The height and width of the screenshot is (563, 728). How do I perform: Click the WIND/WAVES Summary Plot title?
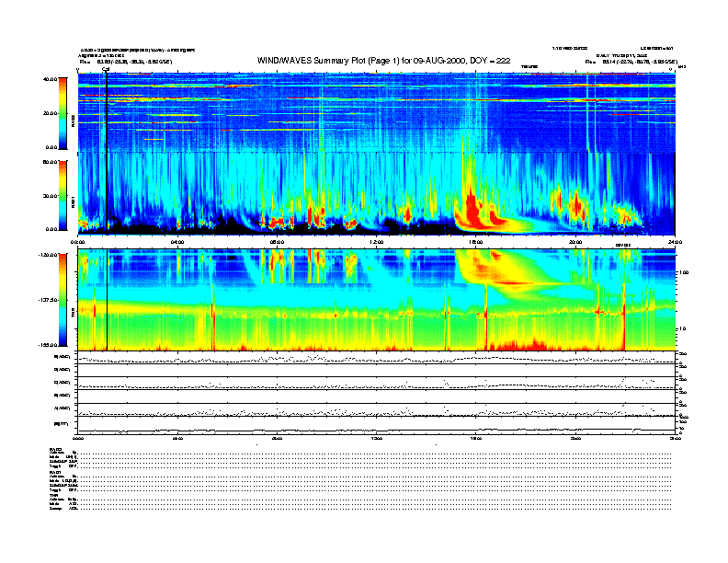(x=383, y=61)
